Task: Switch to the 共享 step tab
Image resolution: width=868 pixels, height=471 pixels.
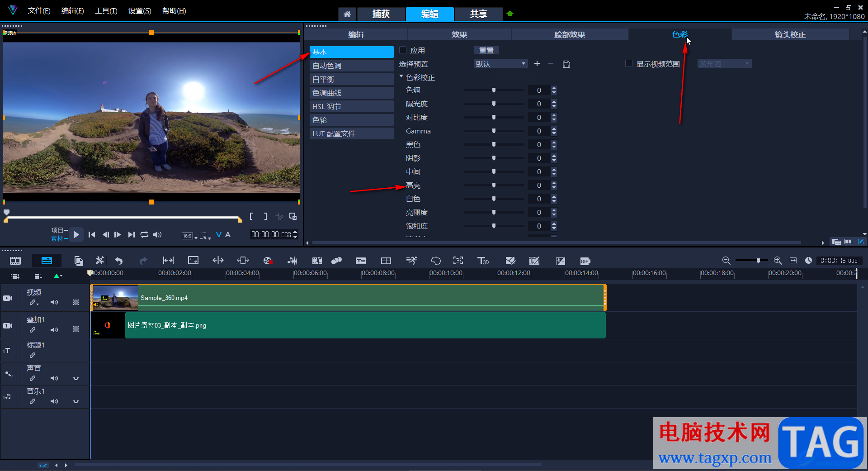Action: point(478,14)
